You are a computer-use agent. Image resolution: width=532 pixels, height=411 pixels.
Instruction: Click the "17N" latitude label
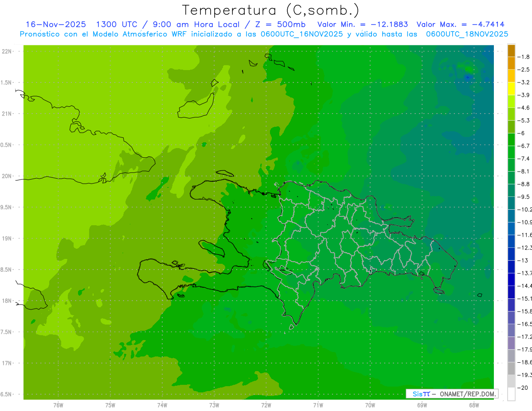[6, 363]
